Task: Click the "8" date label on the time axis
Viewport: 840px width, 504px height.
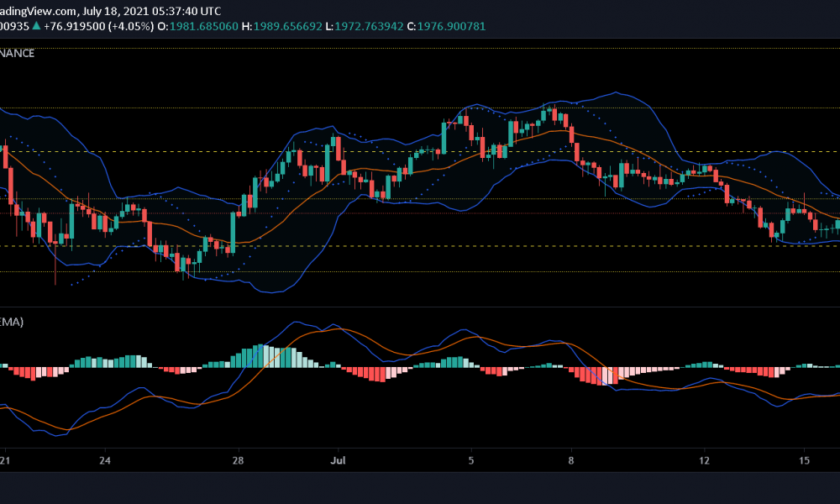Action: [x=571, y=460]
